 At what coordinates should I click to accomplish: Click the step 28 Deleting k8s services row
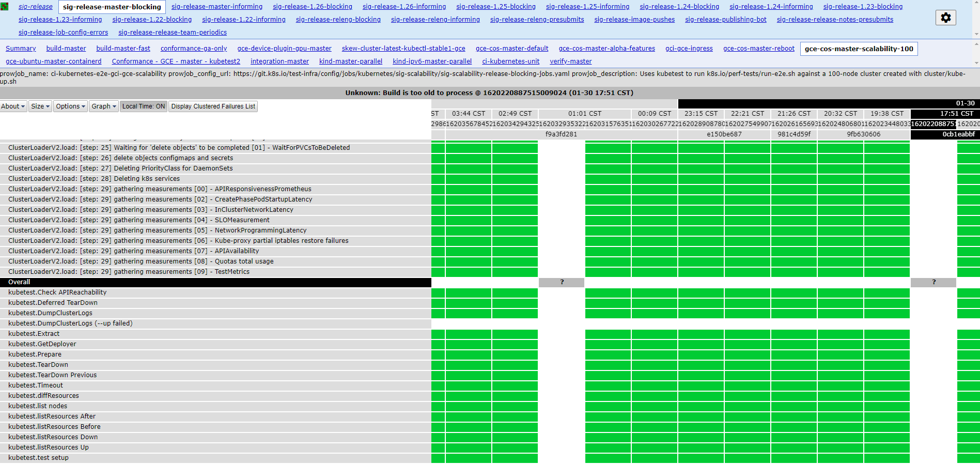pyautogui.click(x=215, y=179)
